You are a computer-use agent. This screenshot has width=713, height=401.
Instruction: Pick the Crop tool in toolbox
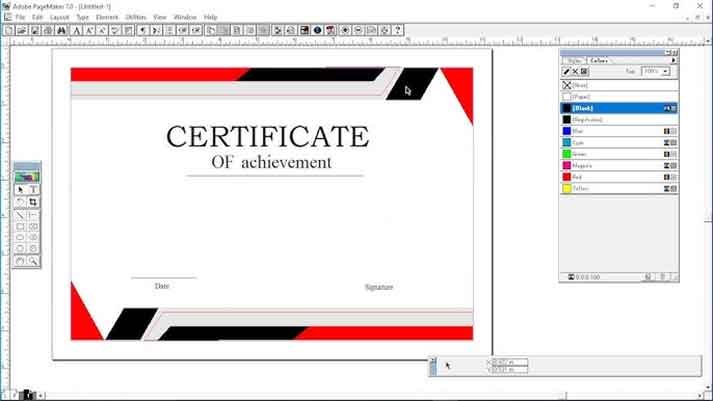(x=33, y=202)
